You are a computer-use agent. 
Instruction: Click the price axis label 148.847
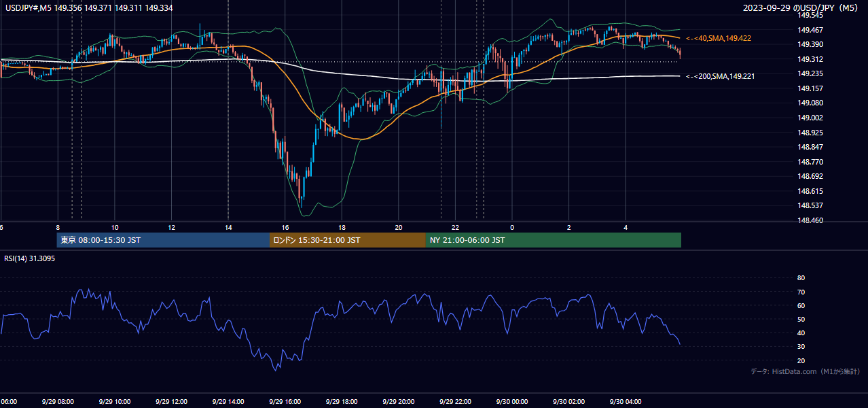click(810, 147)
